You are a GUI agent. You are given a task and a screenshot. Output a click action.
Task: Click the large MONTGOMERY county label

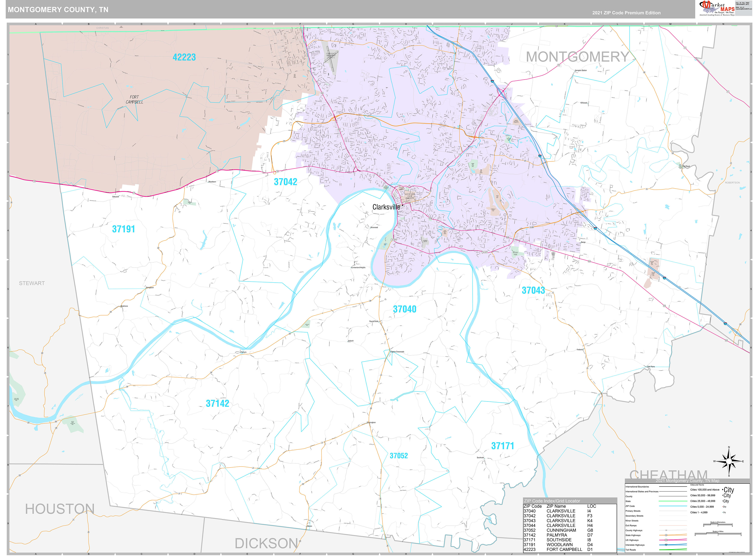[578, 56]
